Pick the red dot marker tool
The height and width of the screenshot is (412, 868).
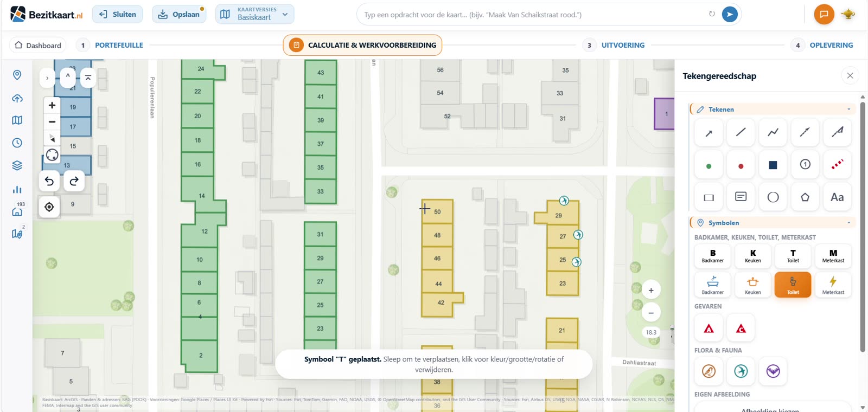click(x=741, y=165)
